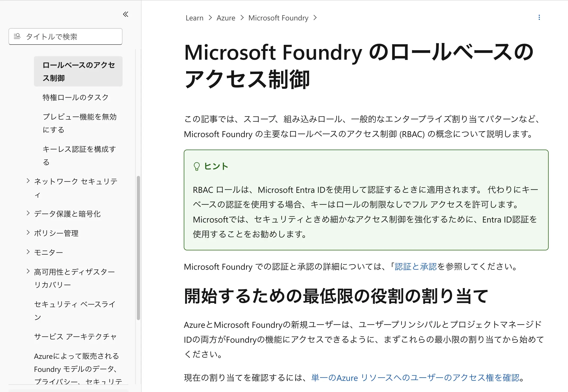Click the filter icon in the title search box

[17, 36]
